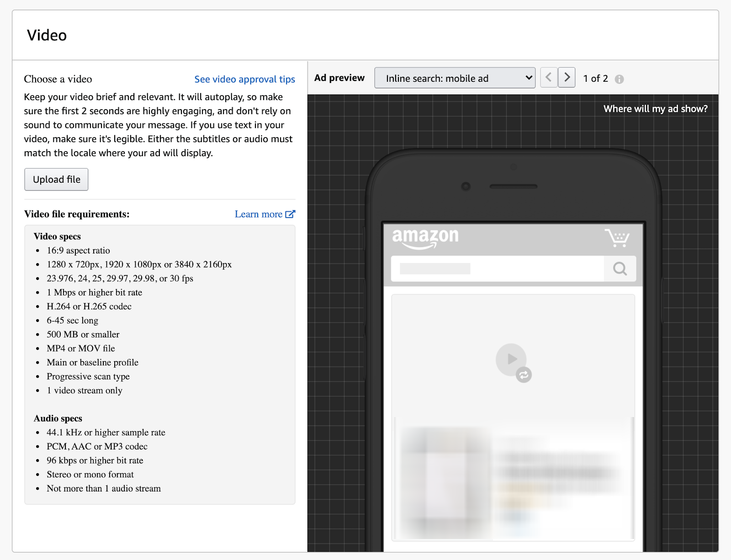Click the 16:9 aspect ratio spec
The image size is (731, 560).
click(x=78, y=250)
